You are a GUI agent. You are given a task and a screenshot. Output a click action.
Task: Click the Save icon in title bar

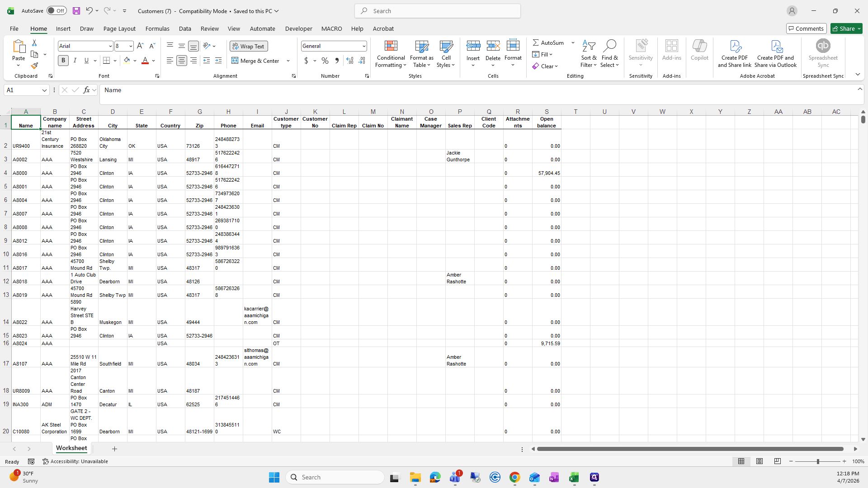[x=76, y=11]
